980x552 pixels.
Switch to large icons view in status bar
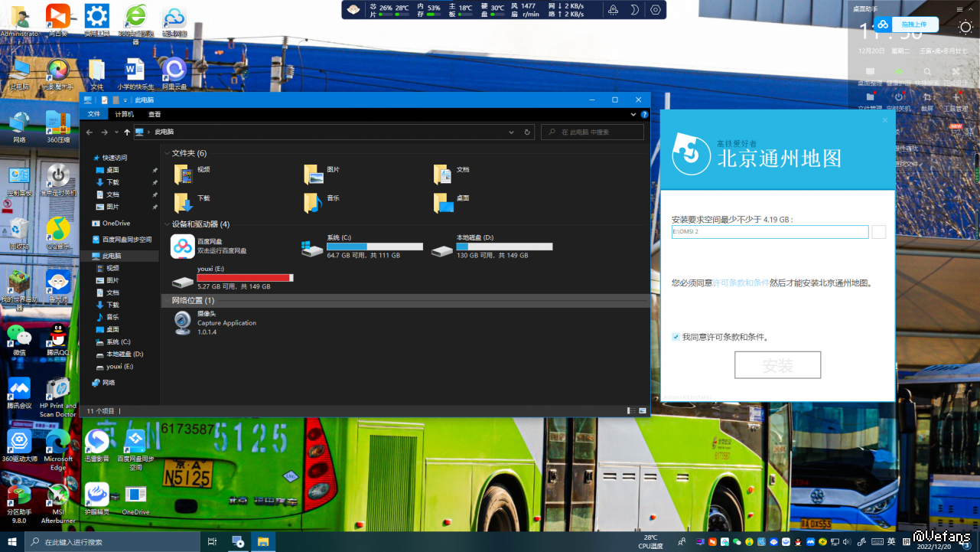643,411
